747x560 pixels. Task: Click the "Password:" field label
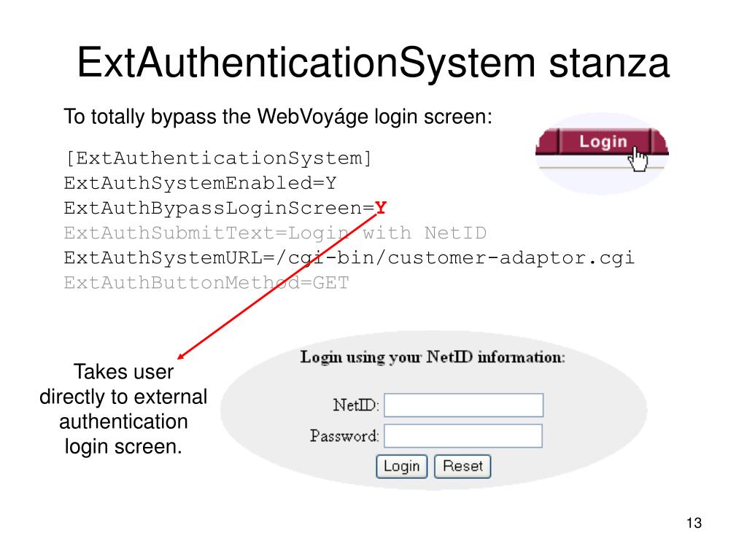coord(344,436)
